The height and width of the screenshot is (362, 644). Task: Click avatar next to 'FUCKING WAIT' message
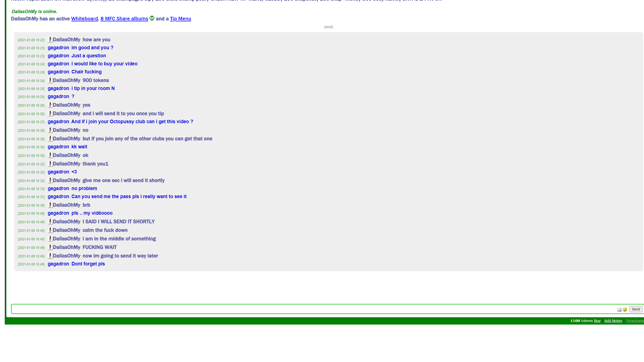[x=50, y=247]
